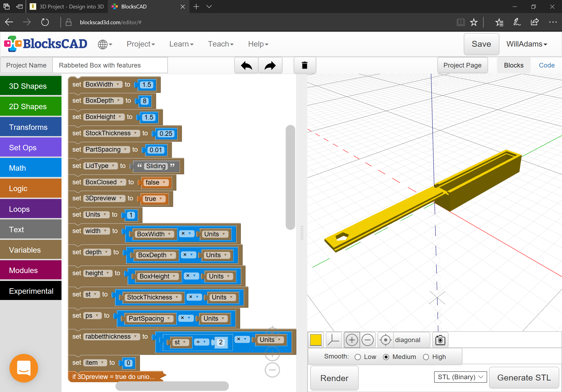Select Low smoothness radio button
This screenshot has height=392, width=562.
(358, 357)
